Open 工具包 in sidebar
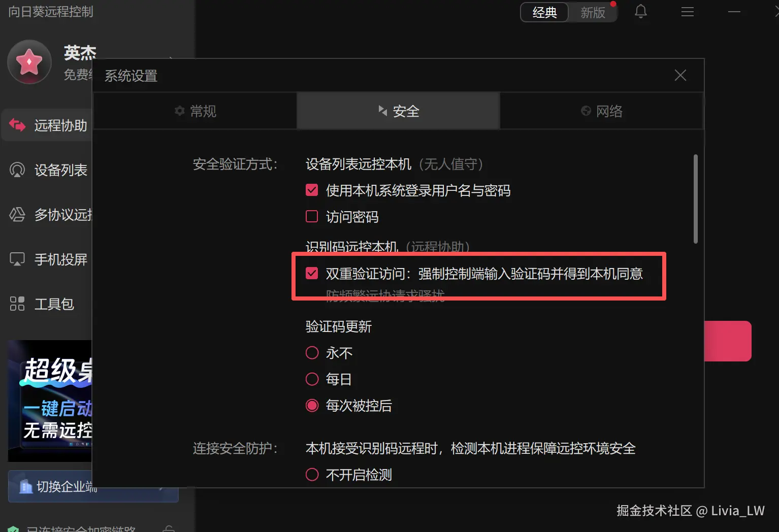The height and width of the screenshot is (532, 779). point(47,304)
